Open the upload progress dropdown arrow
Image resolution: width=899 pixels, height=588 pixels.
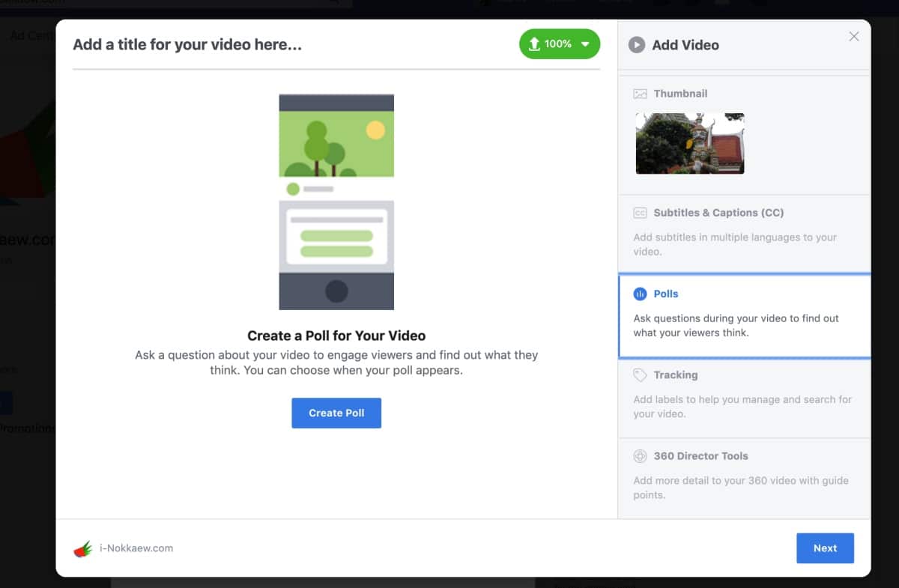[585, 44]
